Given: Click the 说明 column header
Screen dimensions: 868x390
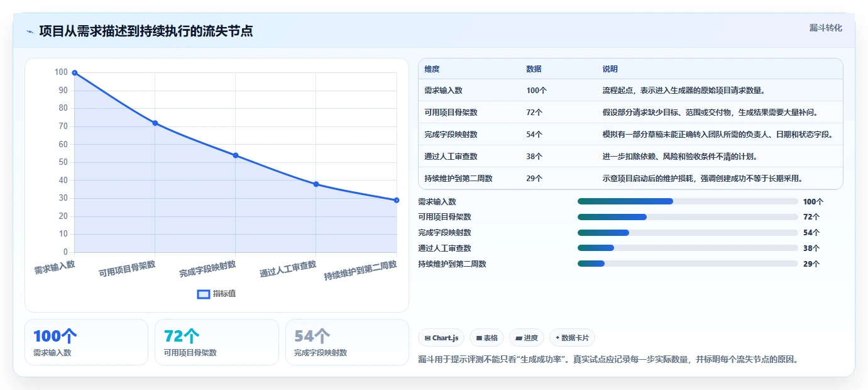Looking at the screenshot, I should [610, 69].
